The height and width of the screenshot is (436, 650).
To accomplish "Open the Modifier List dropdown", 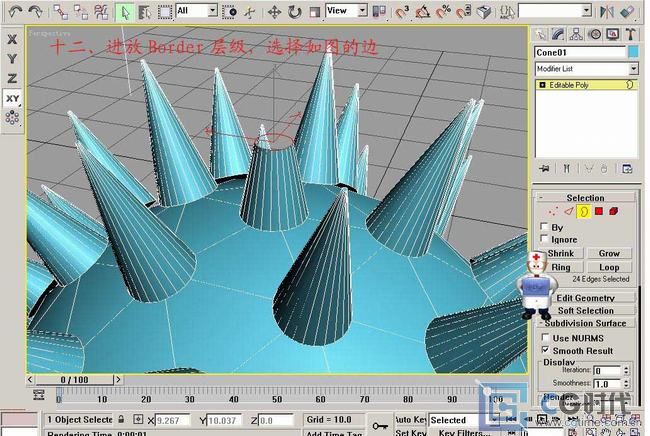I will [586, 69].
